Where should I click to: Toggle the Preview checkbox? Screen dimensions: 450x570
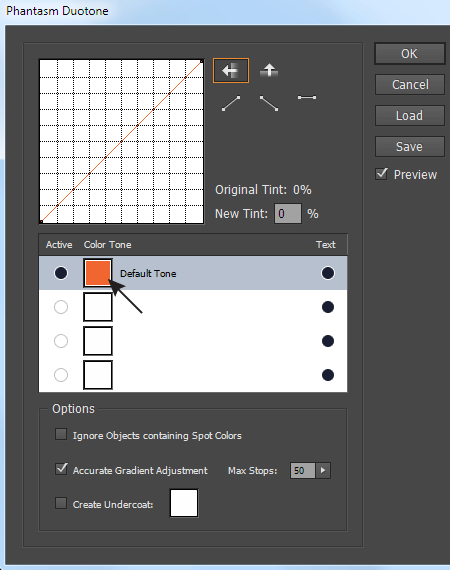pos(381,174)
